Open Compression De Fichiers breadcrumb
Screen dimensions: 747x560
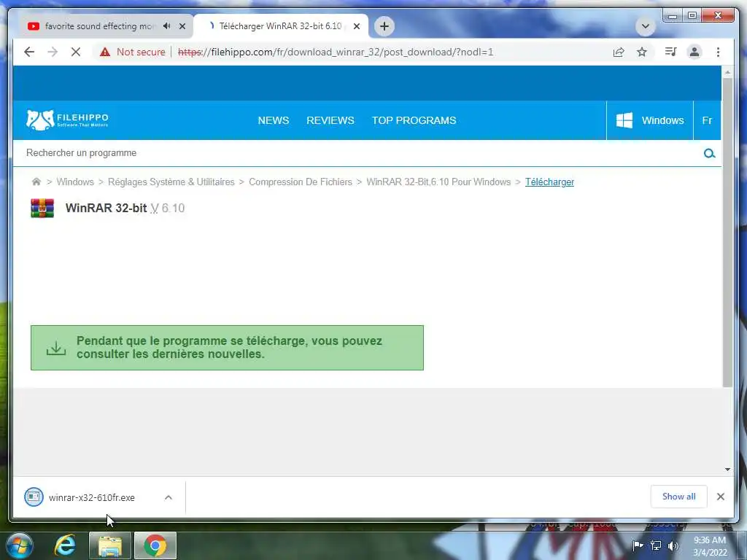(x=300, y=182)
